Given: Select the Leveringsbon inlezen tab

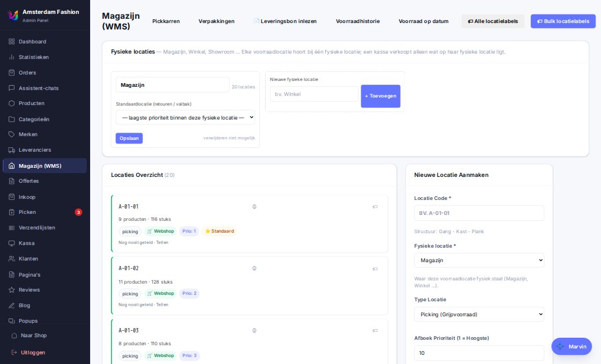Looking at the screenshot, I should click(285, 21).
